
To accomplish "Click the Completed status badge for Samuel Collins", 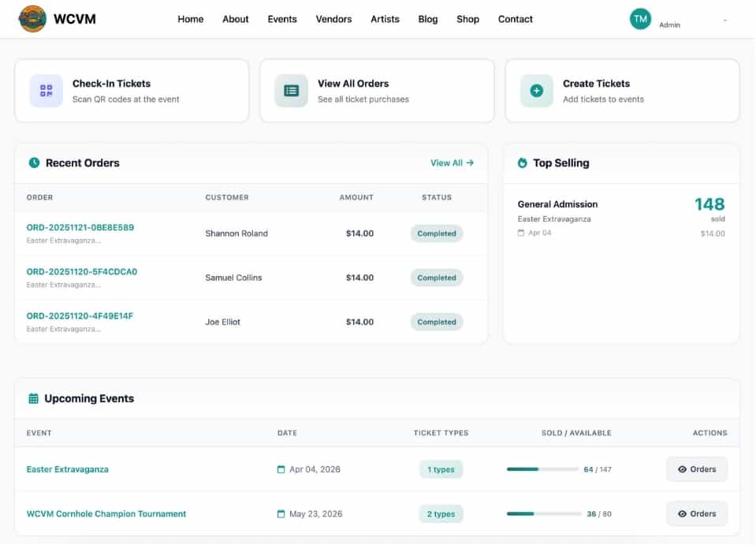I will click(x=436, y=278).
